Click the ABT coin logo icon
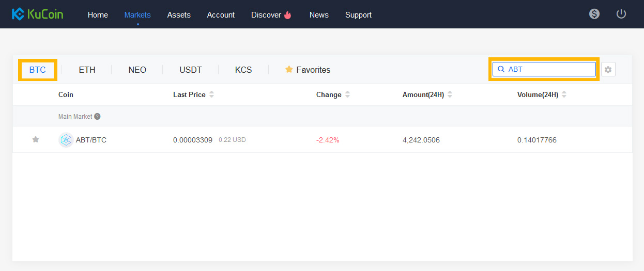Screen dimensions: 644x271 66,140
